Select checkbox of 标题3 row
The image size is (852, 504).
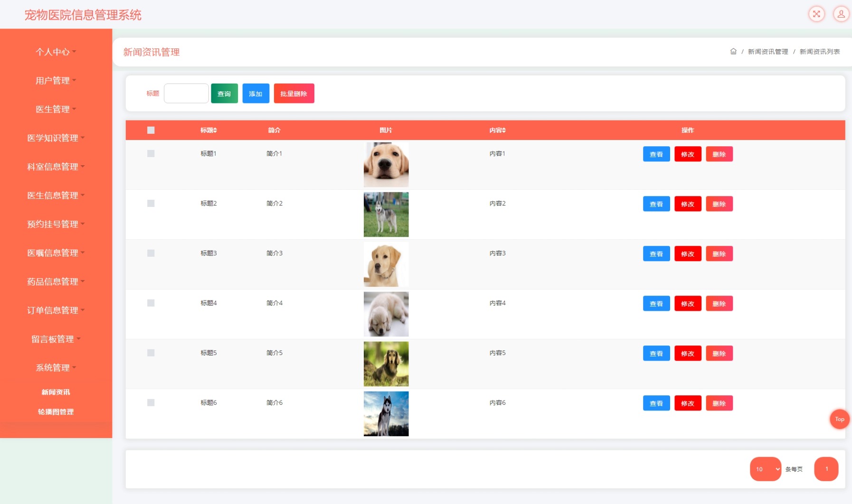pos(151,253)
